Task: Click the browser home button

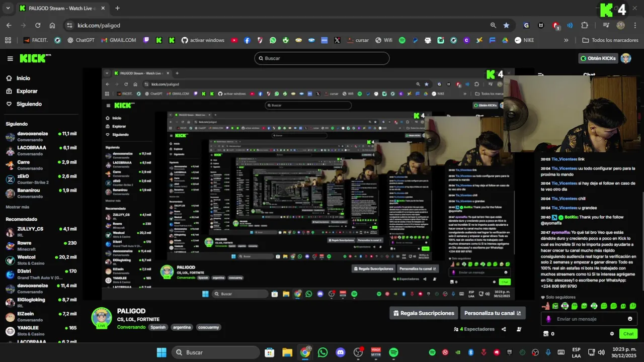Action: 52,25
